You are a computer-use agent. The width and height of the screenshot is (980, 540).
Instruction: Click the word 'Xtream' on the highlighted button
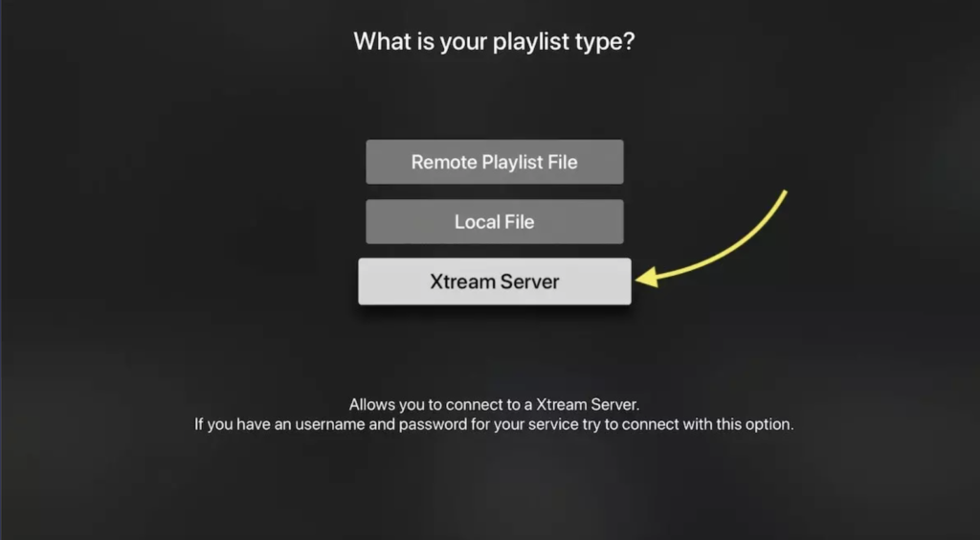point(462,281)
